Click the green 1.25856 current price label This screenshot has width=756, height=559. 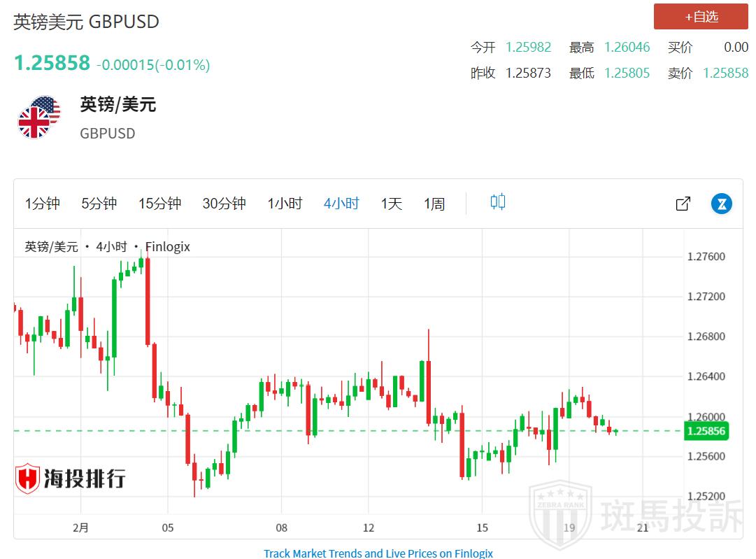tap(706, 431)
